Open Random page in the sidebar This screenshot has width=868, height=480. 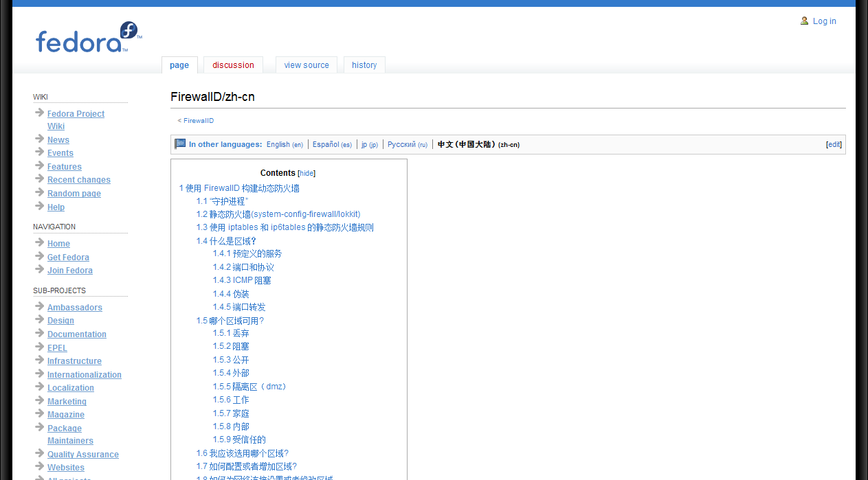[x=74, y=194]
